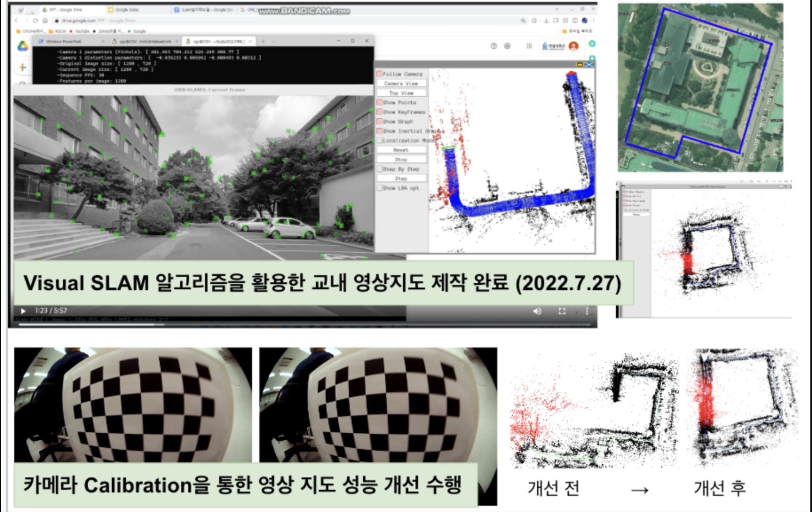The width and height of the screenshot is (812, 512).
Task: Reload the page with browser refresh icon
Action: (x=36, y=21)
